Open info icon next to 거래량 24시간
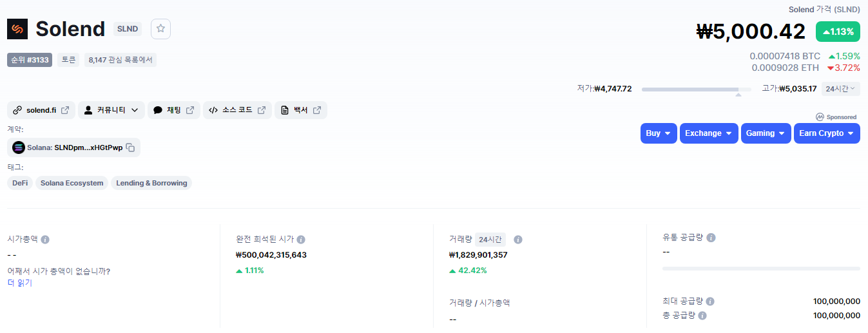Screen dimensions: 868x333 click(518, 240)
